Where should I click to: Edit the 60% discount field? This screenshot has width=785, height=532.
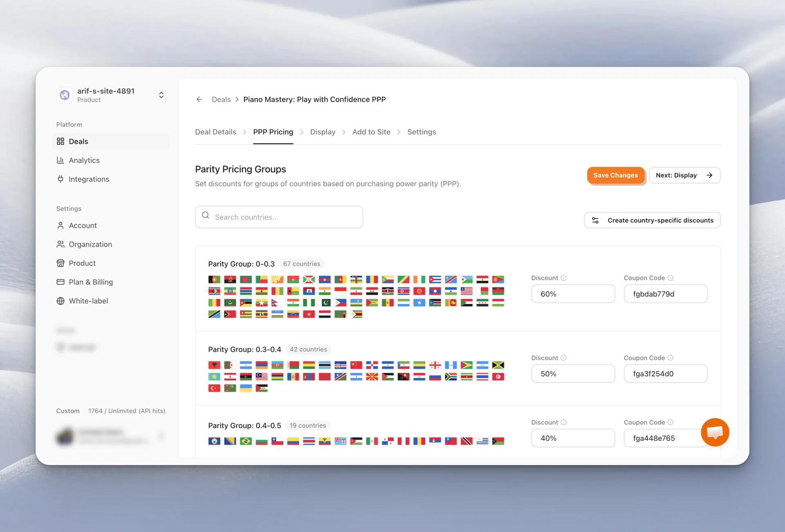click(x=573, y=294)
